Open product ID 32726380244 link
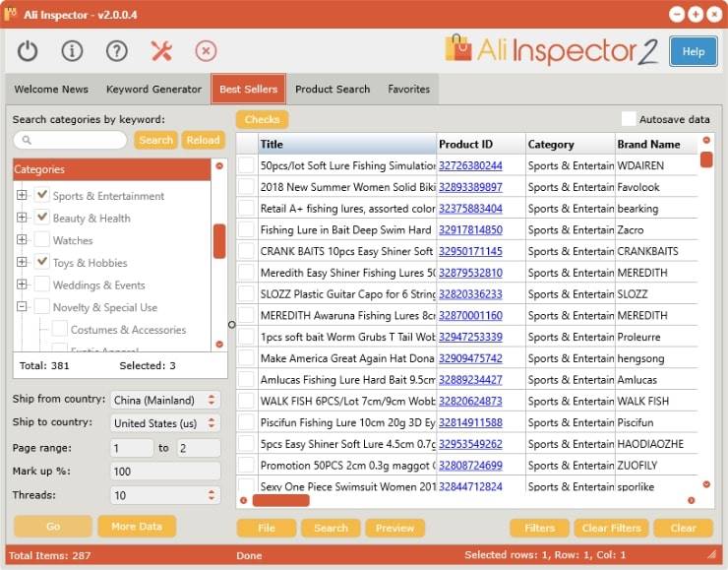This screenshot has height=570, width=728. click(470, 165)
